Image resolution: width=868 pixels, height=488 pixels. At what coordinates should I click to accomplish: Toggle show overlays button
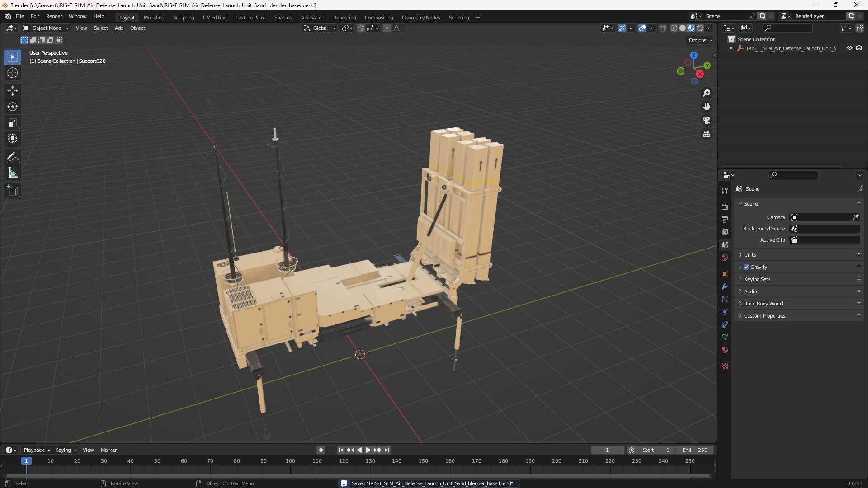642,28
